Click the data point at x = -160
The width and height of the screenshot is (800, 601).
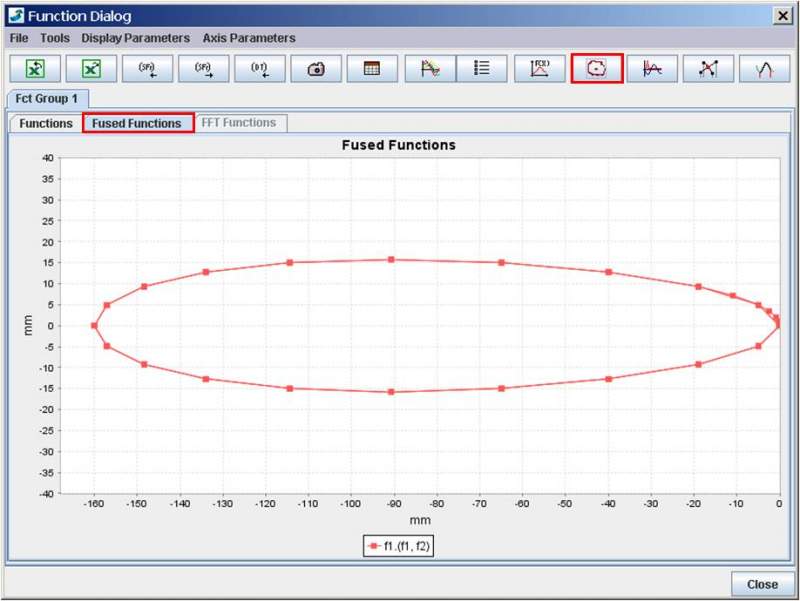click(94, 325)
